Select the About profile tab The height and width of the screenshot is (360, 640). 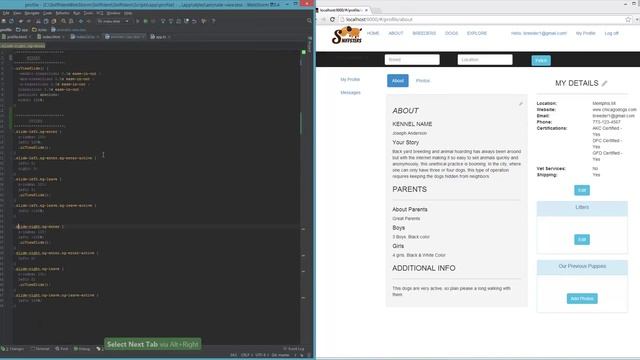(x=398, y=80)
